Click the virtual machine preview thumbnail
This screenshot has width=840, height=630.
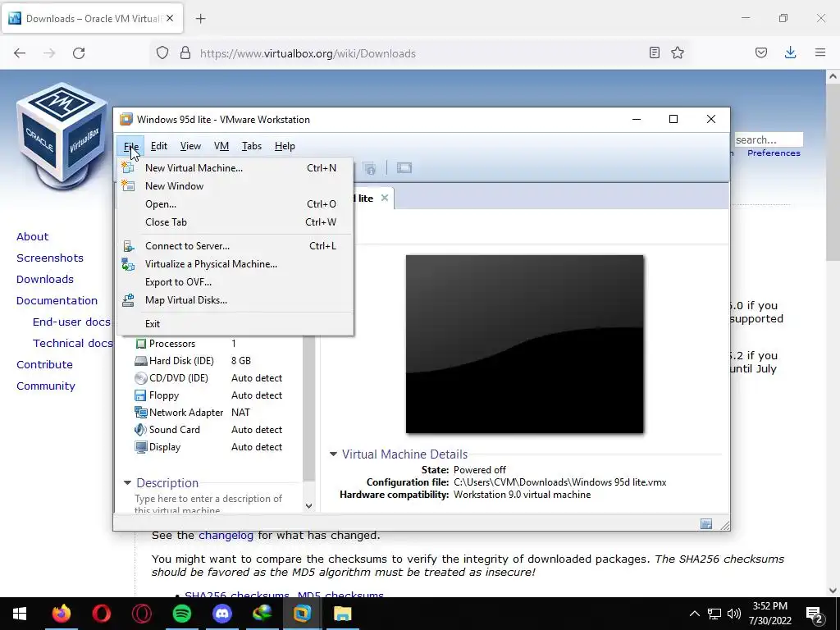coord(524,344)
